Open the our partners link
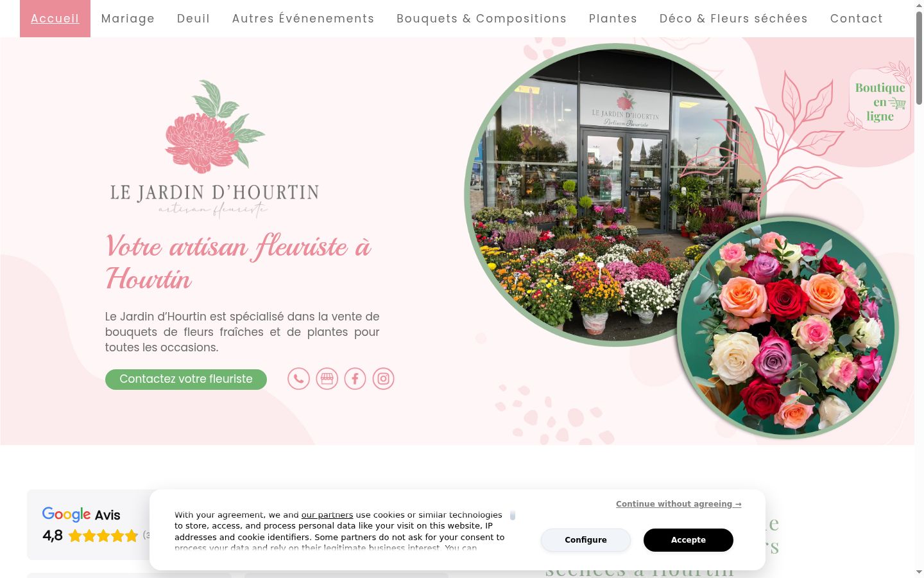Screen dimensions: 924x578 pyautogui.click(x=327, y=515)
